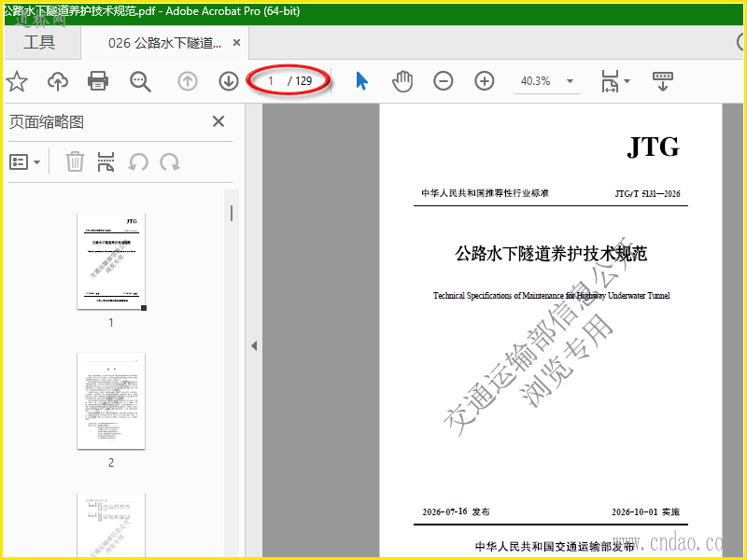This screenshot has height=560, width=747.
Task: Rotate page clockwise
Action: point(170,162)
